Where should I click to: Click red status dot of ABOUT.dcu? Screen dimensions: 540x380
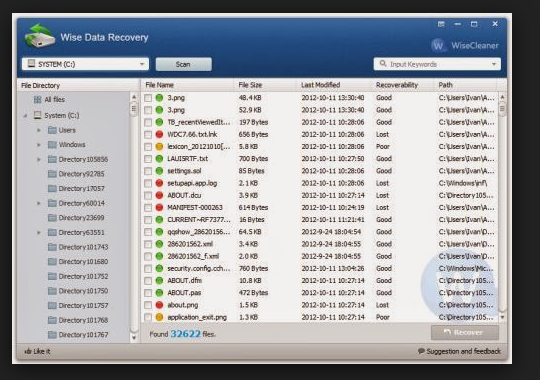pyautogui.click(x=159, y=195)
